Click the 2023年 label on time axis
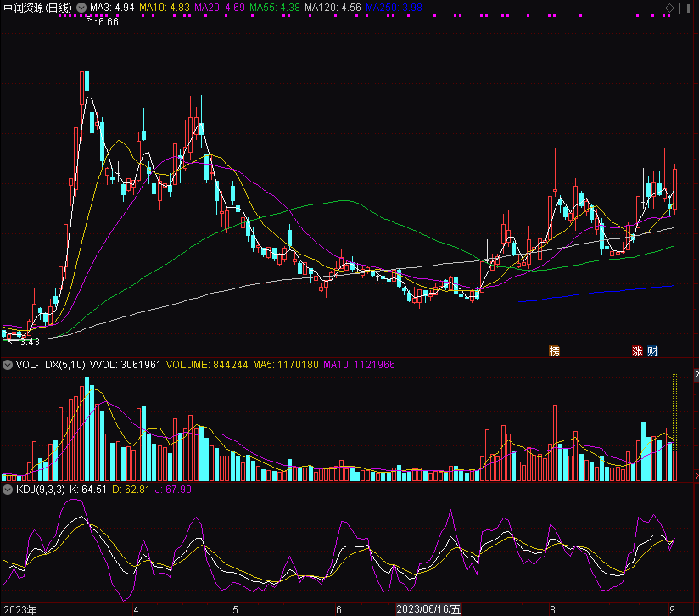Viewport: 699px width, 616px height. [20, 609]
